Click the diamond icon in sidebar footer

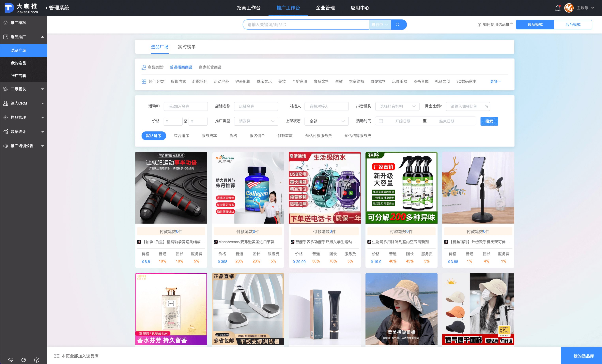(11, 360)
